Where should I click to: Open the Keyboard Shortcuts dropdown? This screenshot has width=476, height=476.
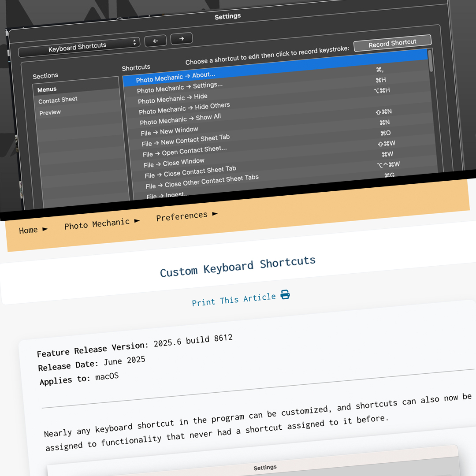click(x=79, y=46)
